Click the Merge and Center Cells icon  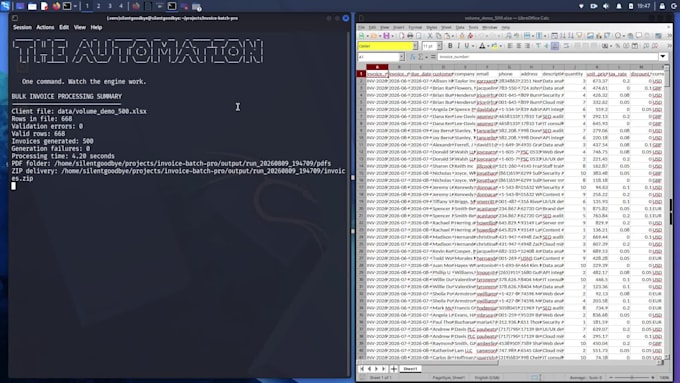coord(577,46)
